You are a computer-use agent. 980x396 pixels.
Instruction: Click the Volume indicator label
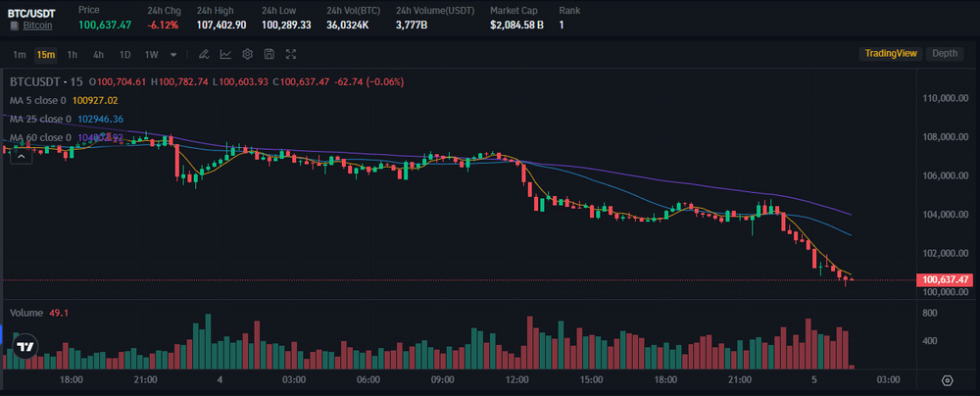(x=25, y=313)
